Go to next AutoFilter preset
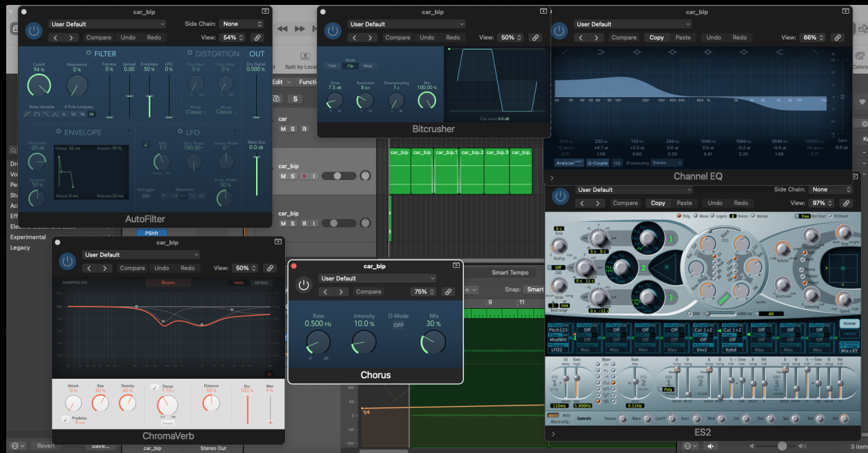Image resolution: width=868 pixels, height=453 pixels. point(71,37)
